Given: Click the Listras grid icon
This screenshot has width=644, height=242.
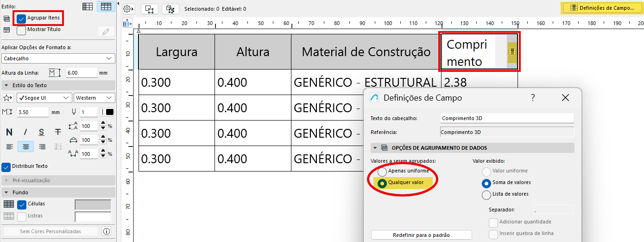Looking at the screenshot, I should 9,216.
